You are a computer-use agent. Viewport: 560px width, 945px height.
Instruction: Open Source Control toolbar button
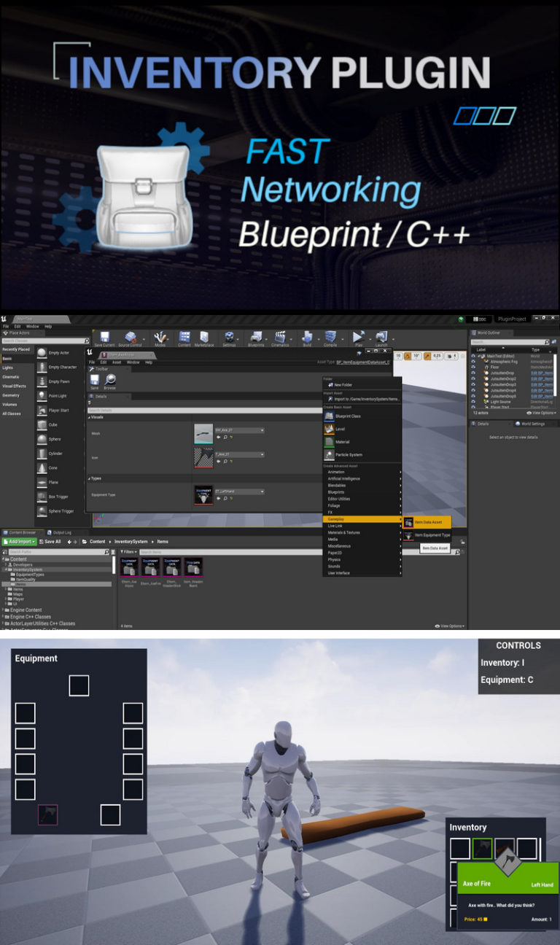tap(131, 338)
